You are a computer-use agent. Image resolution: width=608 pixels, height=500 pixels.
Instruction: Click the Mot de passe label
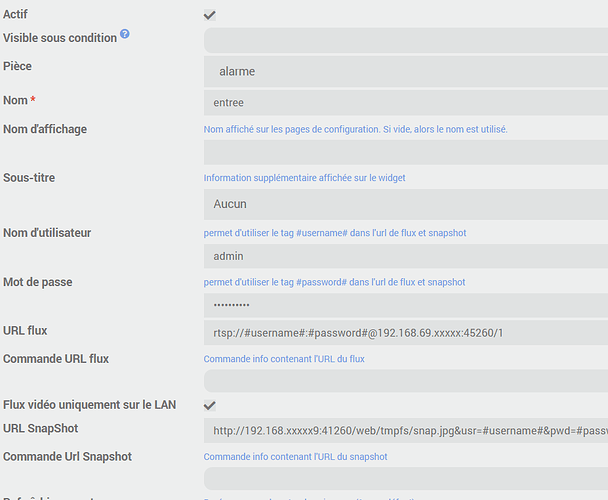pyautogui.click(x=38, y=282)
